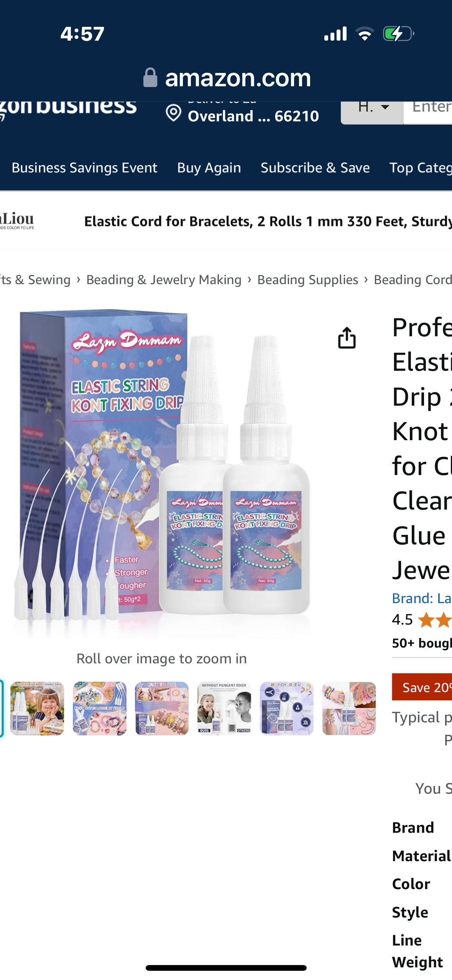Tap the padlock icon in address bar
Viewport: 452px width, 980px height.
click(150, 78)
